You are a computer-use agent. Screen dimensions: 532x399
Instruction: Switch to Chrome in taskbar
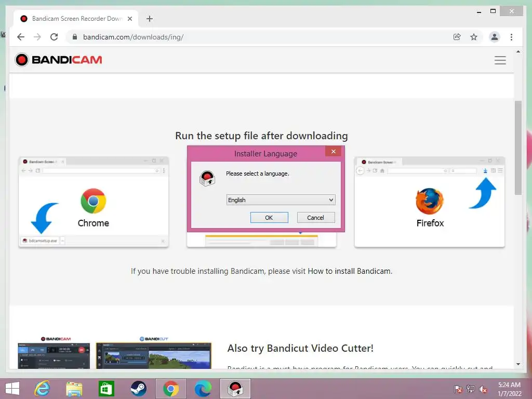(170, 389)
